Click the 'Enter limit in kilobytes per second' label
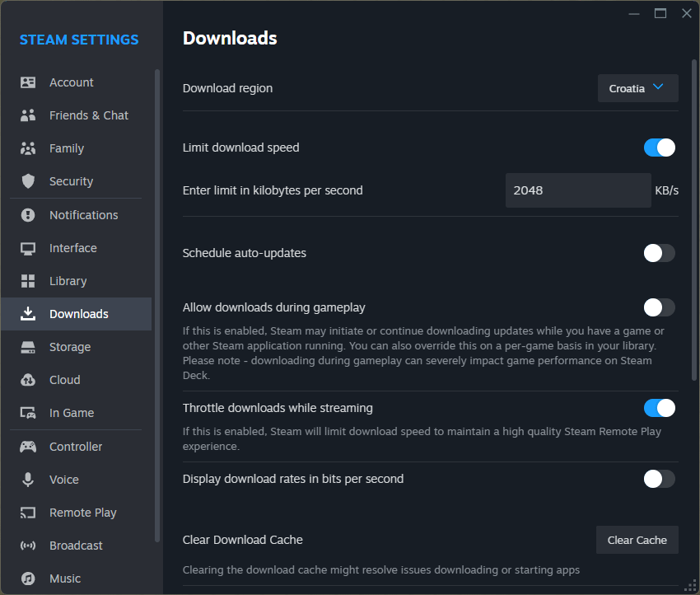Image resolution: width=700 pixels, height=595 pixels. 273,190
